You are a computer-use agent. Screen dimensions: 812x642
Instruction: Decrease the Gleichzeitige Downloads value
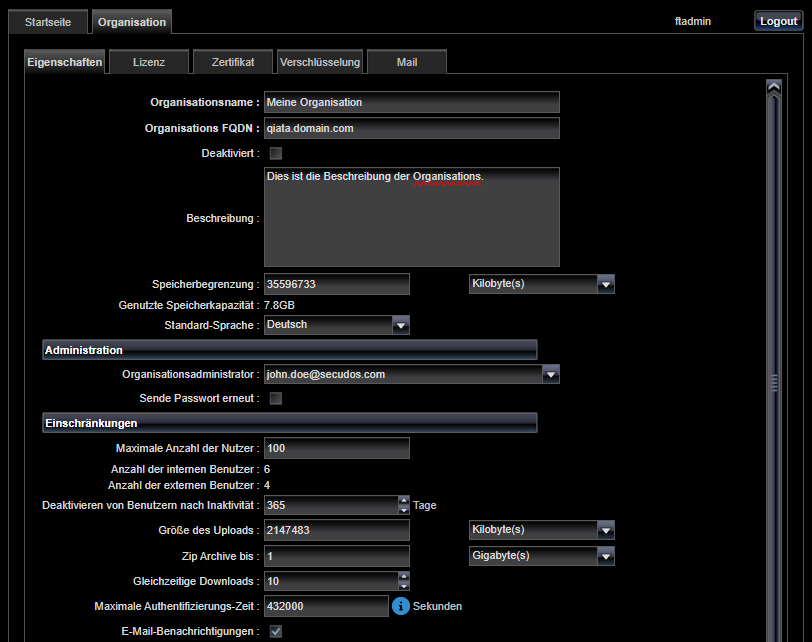click(404, 586)
